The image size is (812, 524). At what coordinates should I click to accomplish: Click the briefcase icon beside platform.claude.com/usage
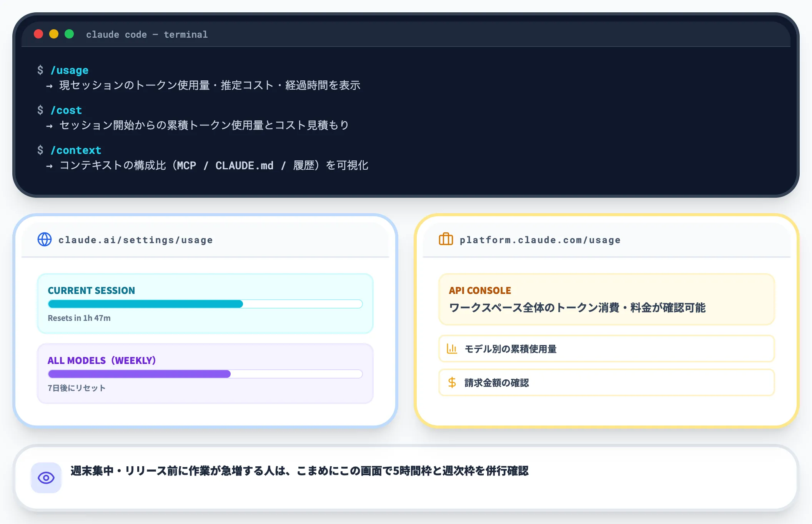(446, 239)
